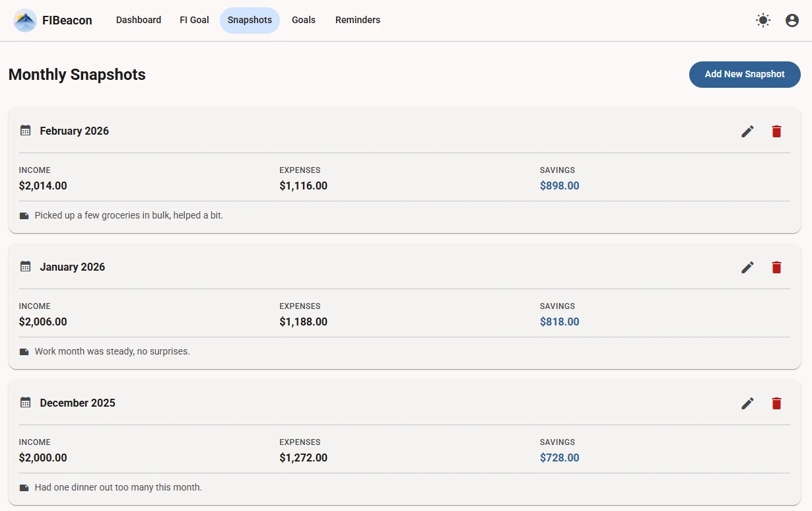This screenshot has height=511, width=812.
Task: Click the February savings amount $898.00
Action: coord(559,186)
